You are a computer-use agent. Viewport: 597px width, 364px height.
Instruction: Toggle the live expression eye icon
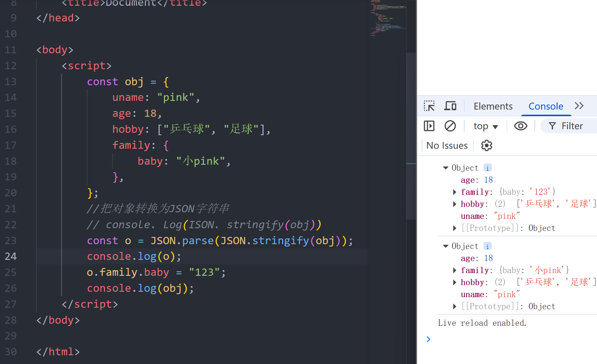point(520,126)
